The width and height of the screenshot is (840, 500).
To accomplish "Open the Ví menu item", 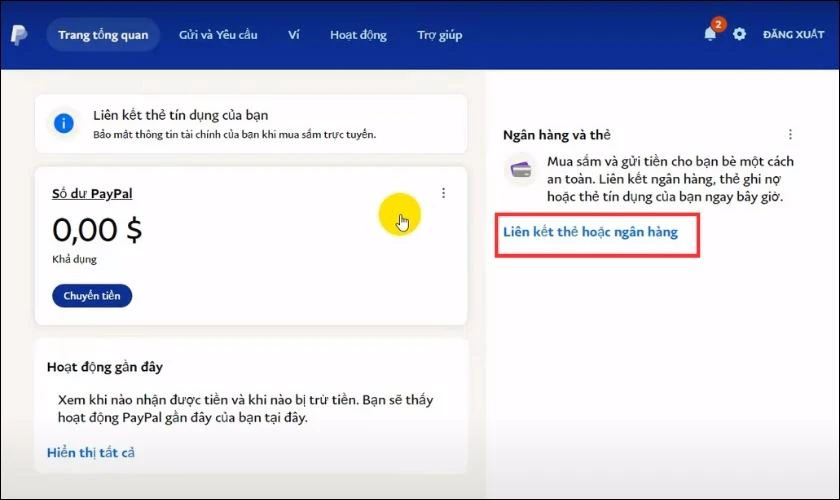I will click(294, 35).
